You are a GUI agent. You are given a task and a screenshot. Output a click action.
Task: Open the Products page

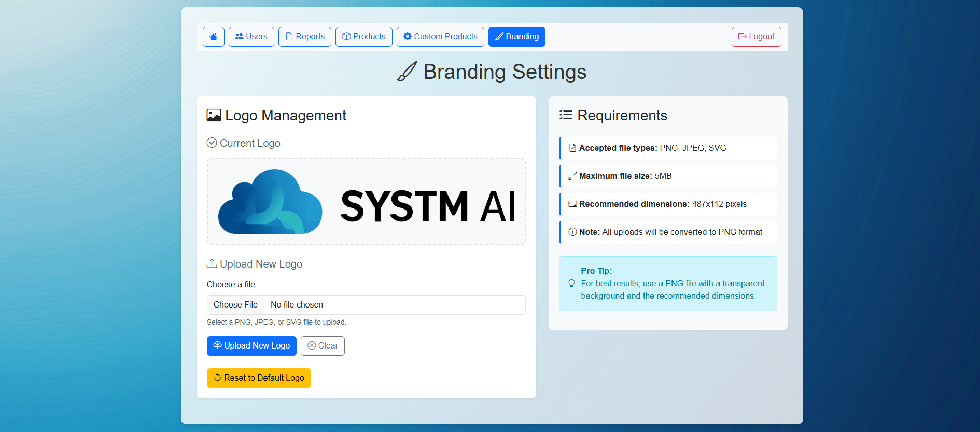363,37
